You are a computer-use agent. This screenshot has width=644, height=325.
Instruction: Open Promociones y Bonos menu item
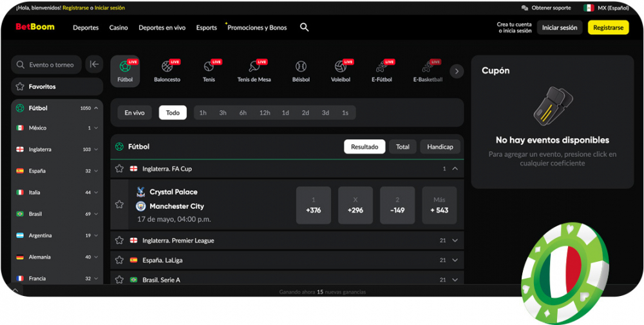tap(257, 28)
